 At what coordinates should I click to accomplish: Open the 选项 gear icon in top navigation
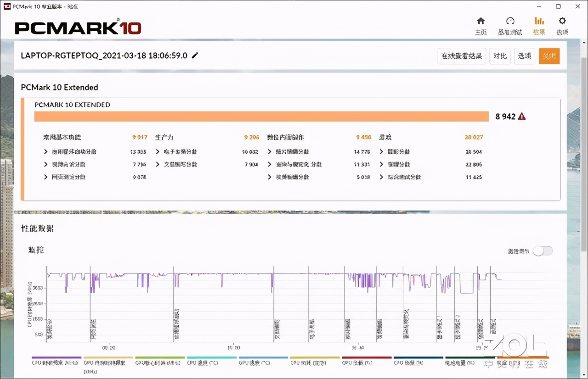(x=562, y=21)
